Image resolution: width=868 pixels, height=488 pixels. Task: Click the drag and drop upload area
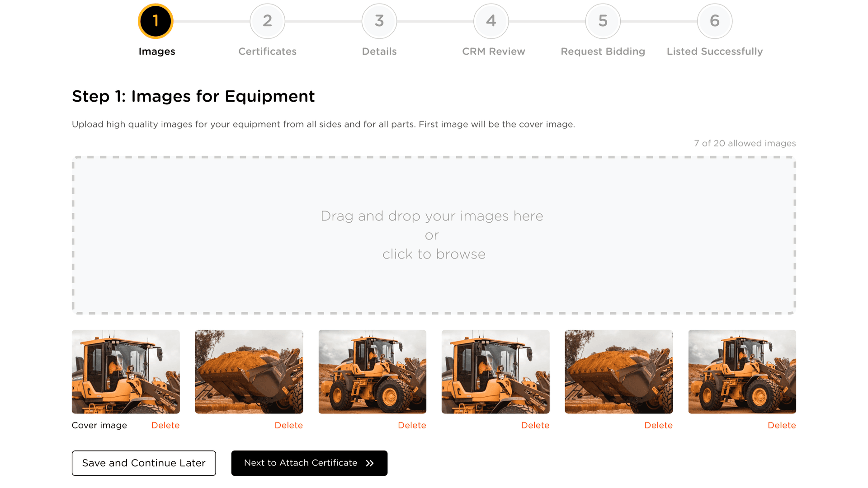434,235
